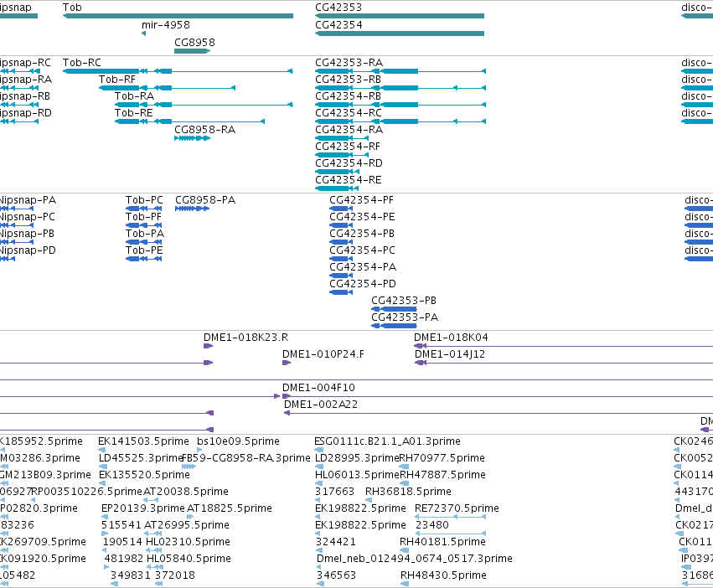Select the CG42354 gene bar
The height and width of the screenshot is (588, 713).
click(400, 34)
